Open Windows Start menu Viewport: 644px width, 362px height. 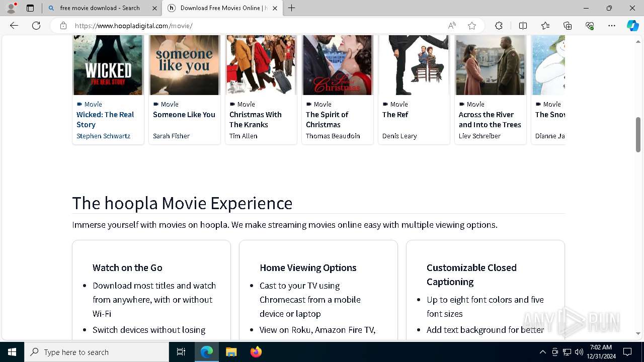point(12,352)
